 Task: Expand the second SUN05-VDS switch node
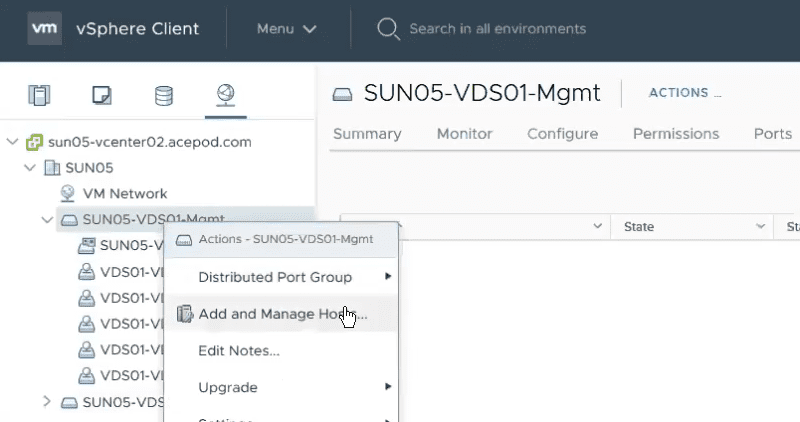click(46, 402)
